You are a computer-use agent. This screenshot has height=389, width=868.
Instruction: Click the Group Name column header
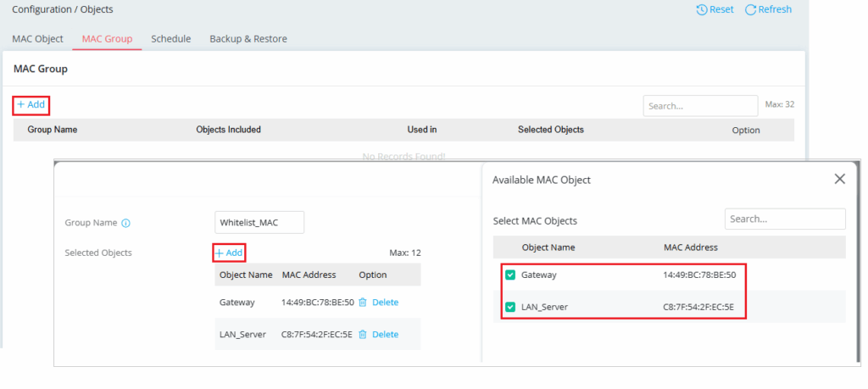53,130
